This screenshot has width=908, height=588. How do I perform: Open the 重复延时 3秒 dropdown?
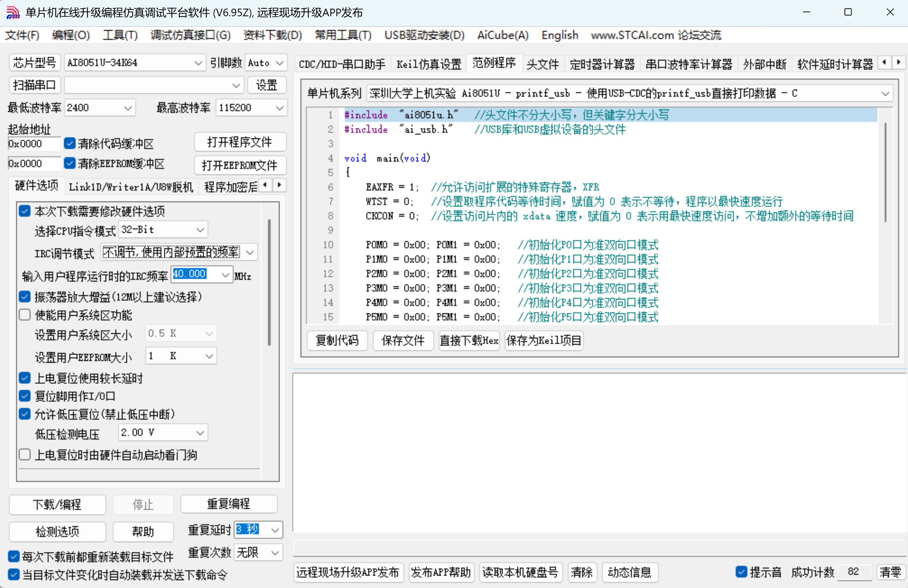[x=258, y=530]
